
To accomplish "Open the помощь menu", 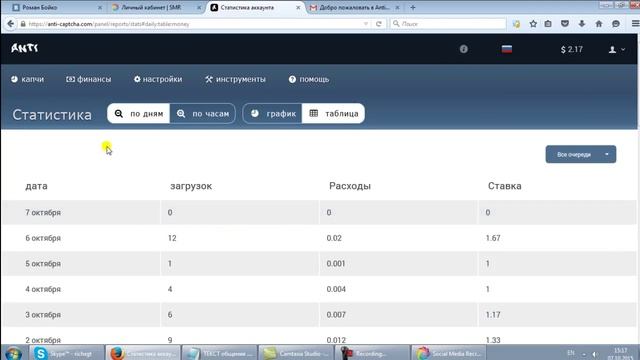I will point(309,79).
